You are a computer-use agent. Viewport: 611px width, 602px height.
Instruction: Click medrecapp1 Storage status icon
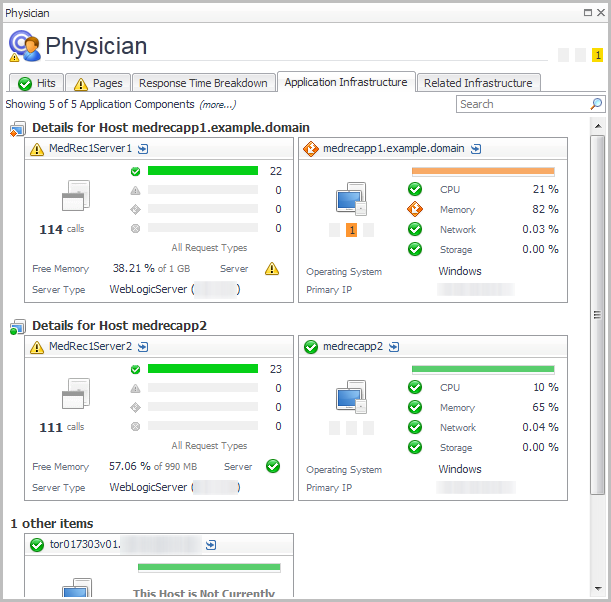(x=415, y=249)
